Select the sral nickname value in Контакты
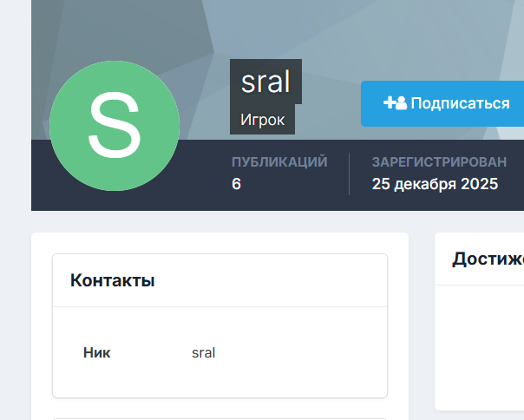Screen dimensions: 524x420 [204, 353]
